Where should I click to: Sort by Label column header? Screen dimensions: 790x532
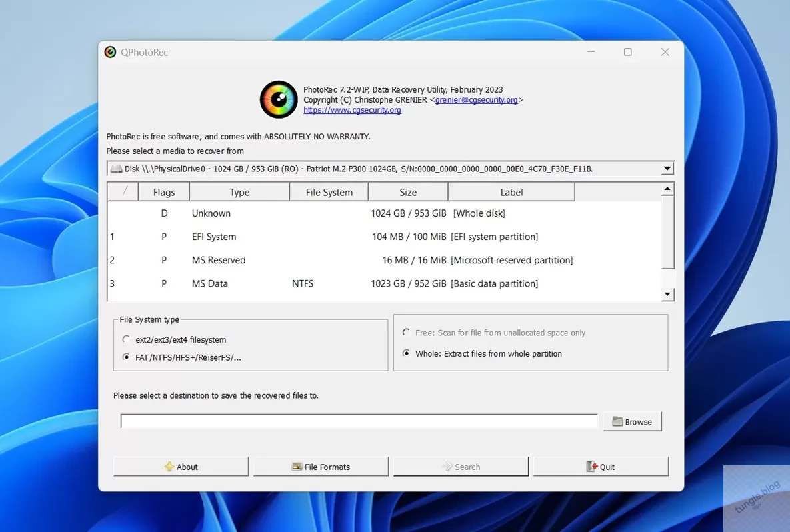click(x=511, y=192)
